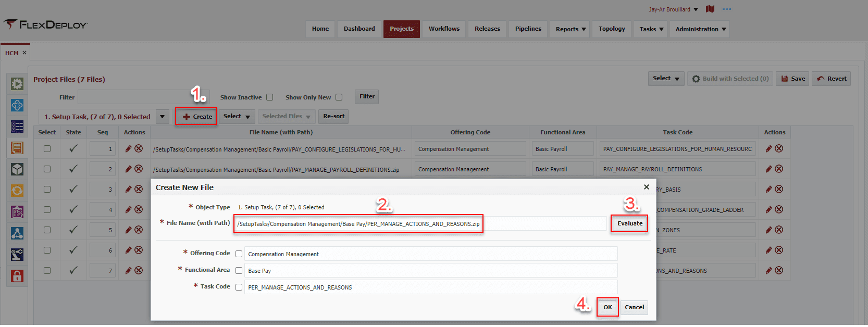Click right-side delete X on ZONES row
The image size is (868, 327).
779,230
